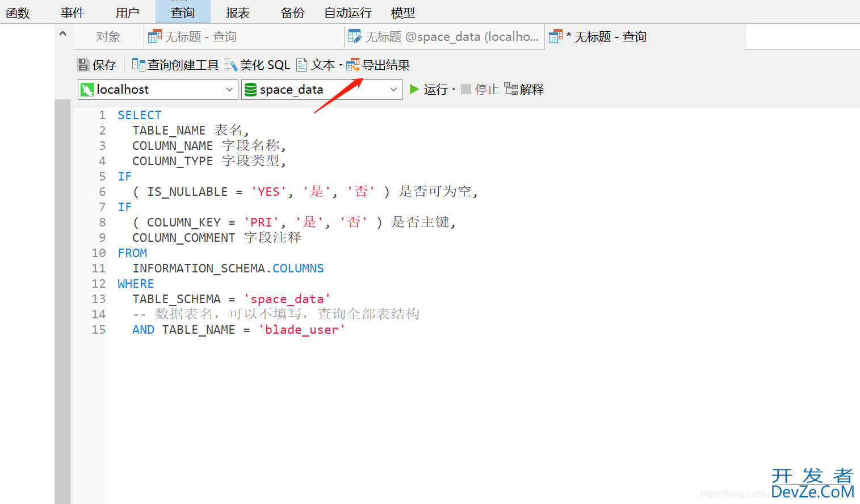
Task: Open the Query Builder tool icon
Action: pos(139,65)
